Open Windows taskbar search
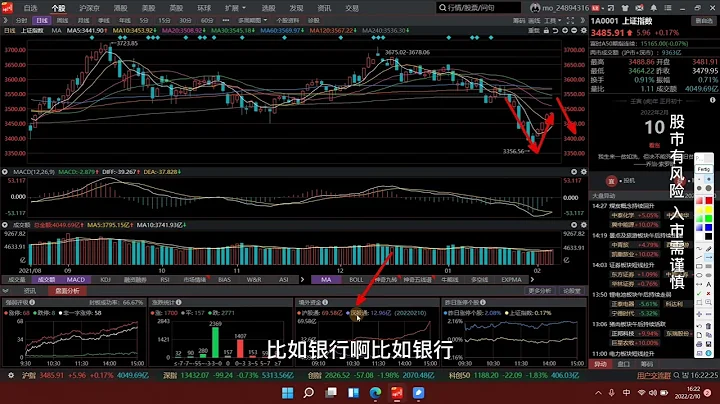Screen dimensions: 720x404 click(x=309, y=393)
